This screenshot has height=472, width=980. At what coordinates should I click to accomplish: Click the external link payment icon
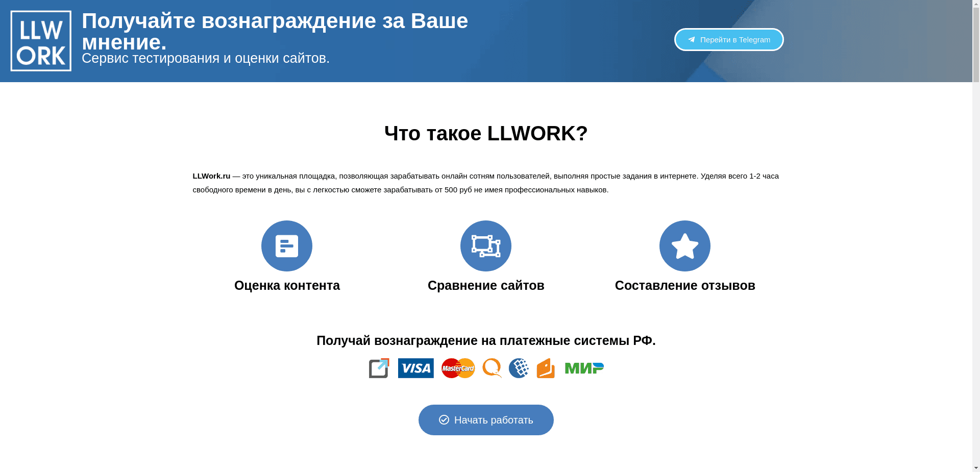[x=378, y=368]
